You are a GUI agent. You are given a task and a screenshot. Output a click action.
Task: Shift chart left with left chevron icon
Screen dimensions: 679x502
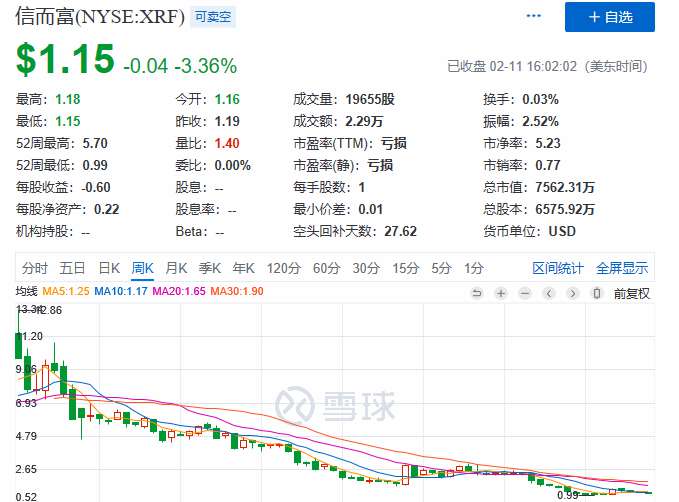click(549, 293)
